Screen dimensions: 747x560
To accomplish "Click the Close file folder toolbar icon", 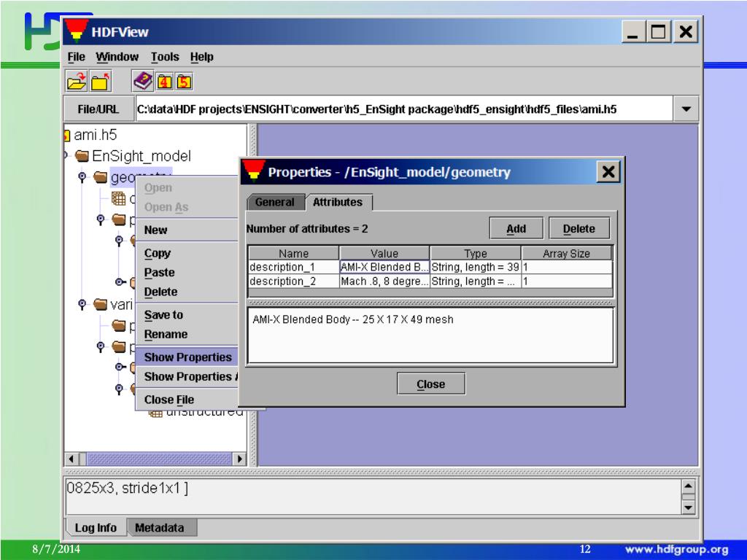I will pyautogui.click(x=101, y=81).
